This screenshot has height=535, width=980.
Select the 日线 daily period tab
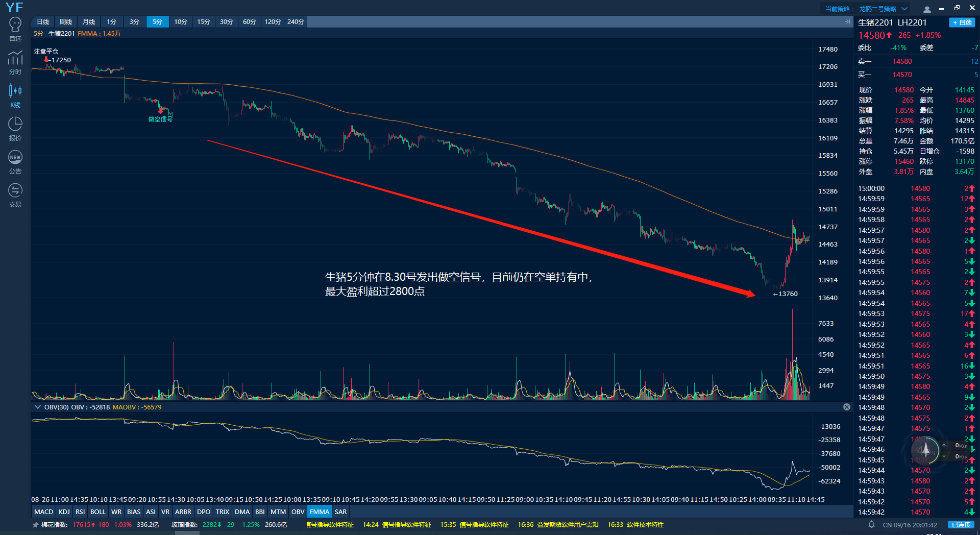(x=43, y=21)
